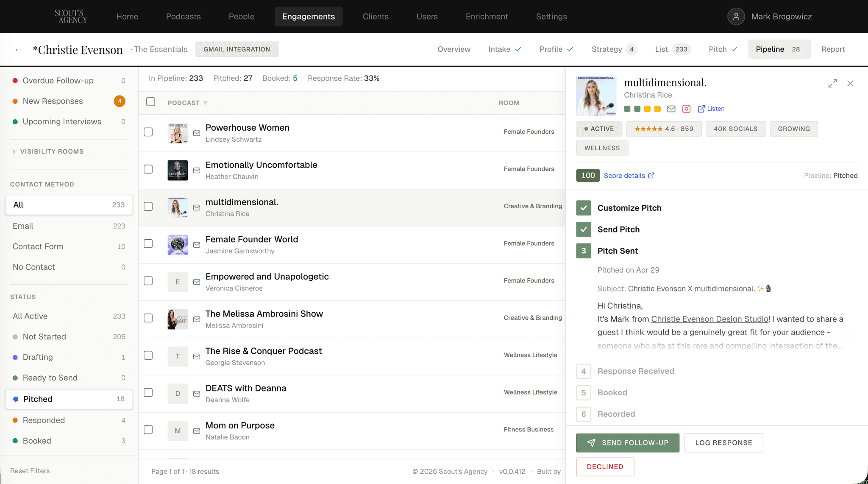Open Emotionally Uncomfortable cover thumbnail
The width and height of the screenshot is (868, 484).
click(x=178, y=171)
